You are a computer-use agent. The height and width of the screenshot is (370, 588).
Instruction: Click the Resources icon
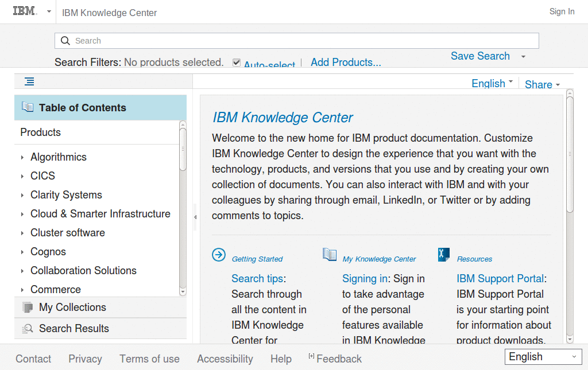click(443, 254)
